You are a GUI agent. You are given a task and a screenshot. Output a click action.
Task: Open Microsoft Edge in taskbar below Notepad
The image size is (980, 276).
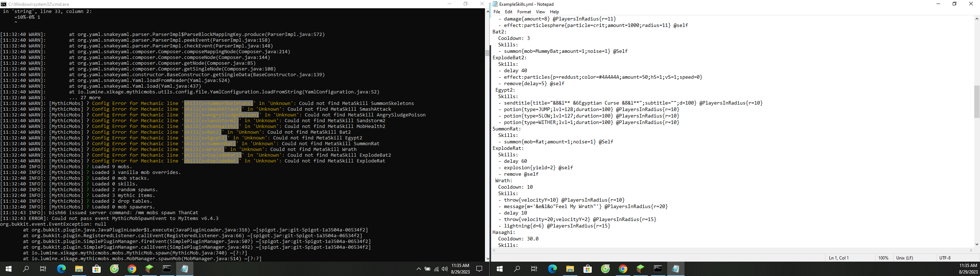click(552, 269)
